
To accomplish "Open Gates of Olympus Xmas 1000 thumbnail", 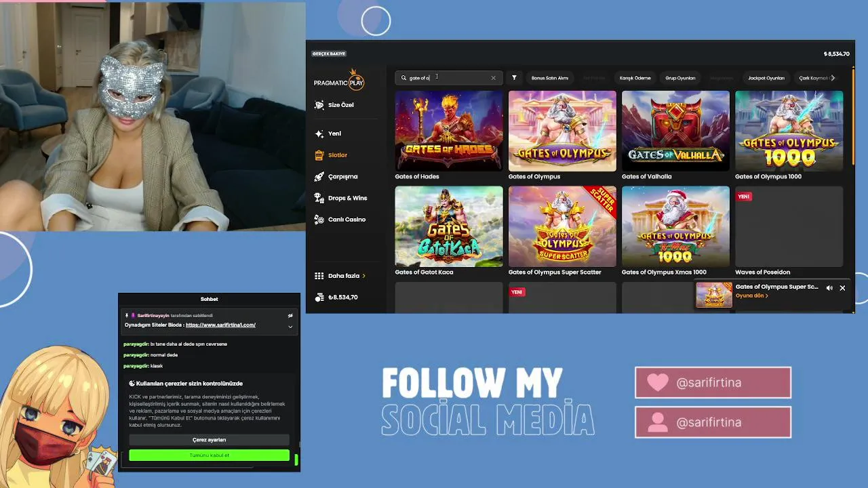I will coord(675,226).
